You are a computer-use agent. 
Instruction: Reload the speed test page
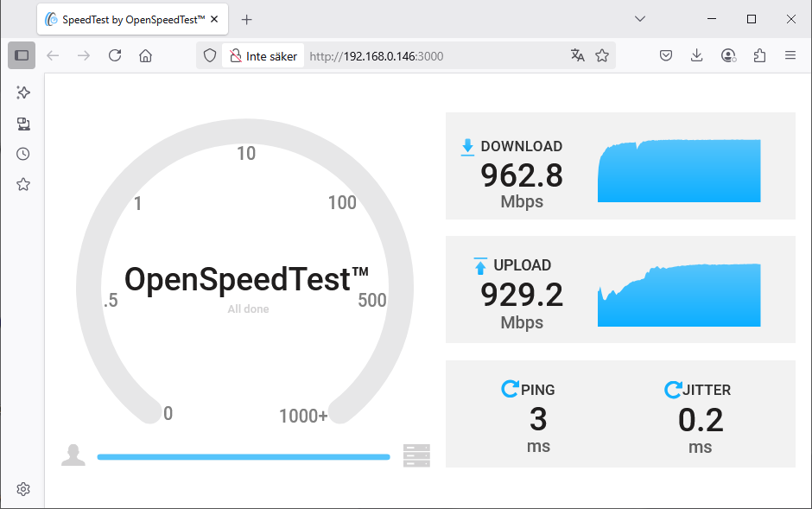point(115,55)
